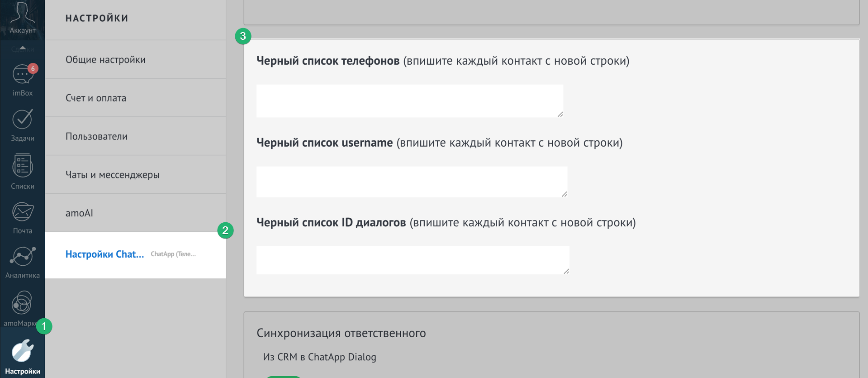Select amoAI settings item
Image resolution: width=868 pixels, height=378 pixels.
pyautogui.click(x=79, y=213)
